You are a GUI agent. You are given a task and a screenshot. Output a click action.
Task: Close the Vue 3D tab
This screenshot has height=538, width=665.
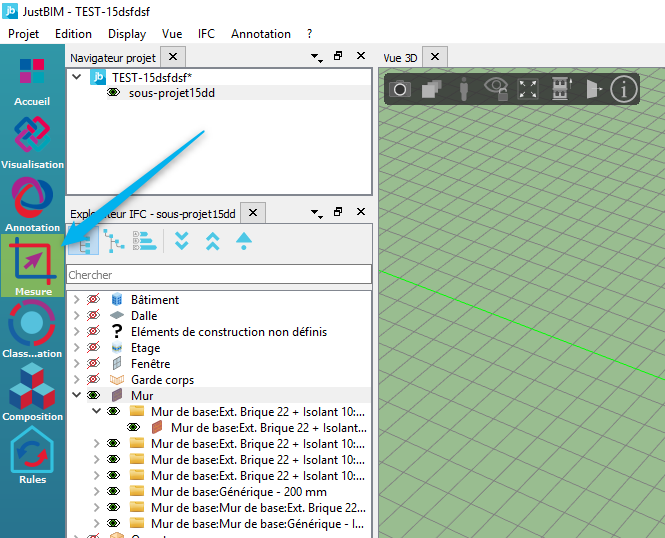435,57
